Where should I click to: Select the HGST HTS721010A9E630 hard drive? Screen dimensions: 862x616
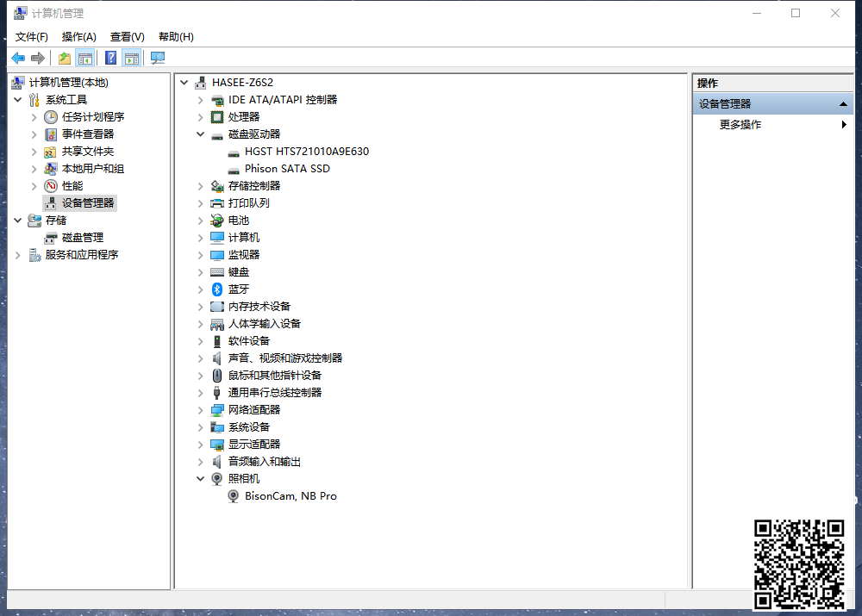(x=306, y=152)
